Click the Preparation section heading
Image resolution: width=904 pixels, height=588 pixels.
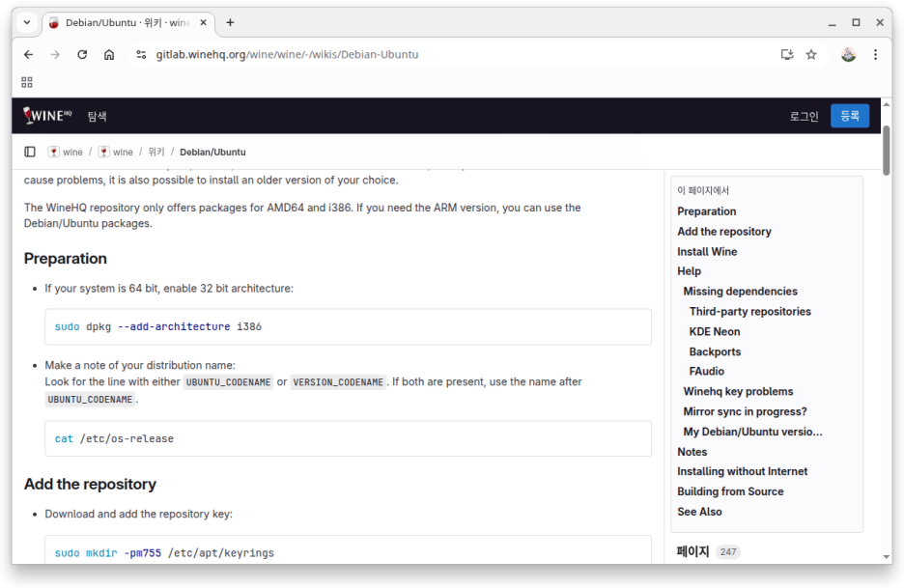coord(65,259)
